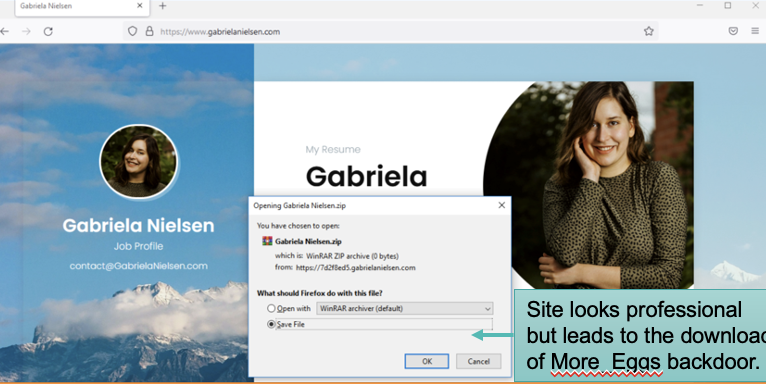This screenshot has height=384, width=766.
Task: Click the WinRAR ZIP archive (0 bytes) text
Action: [x=352, y=256]
